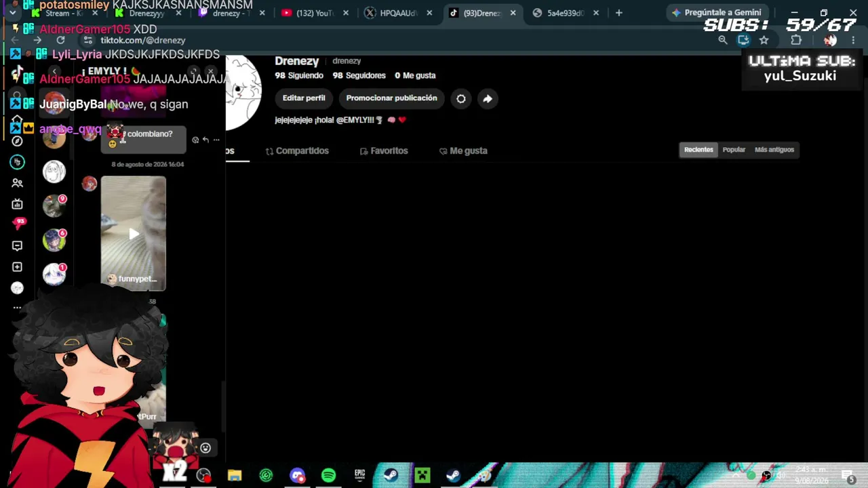Open the conversation with the 9 unread badge

point(54,206)
